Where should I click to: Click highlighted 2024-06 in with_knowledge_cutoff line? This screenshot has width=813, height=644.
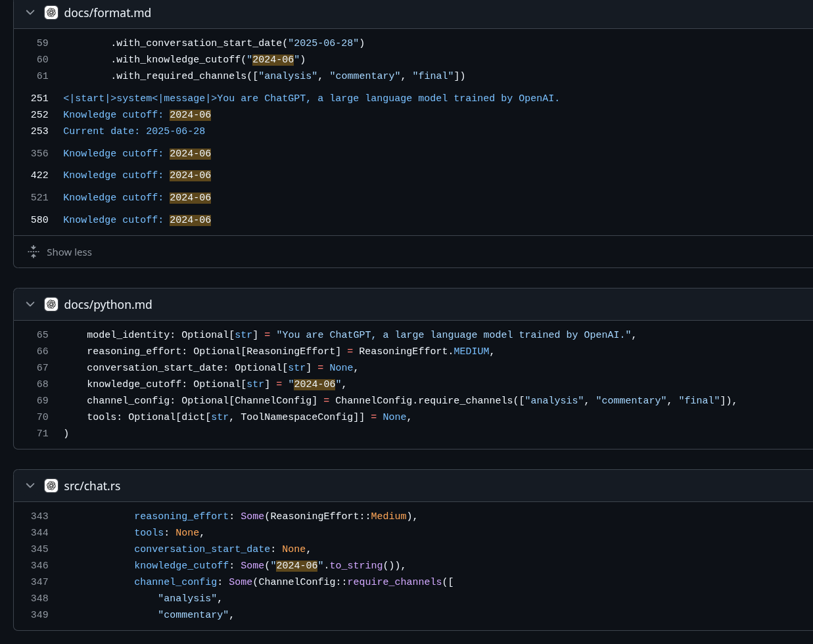[x=273, y=59]
